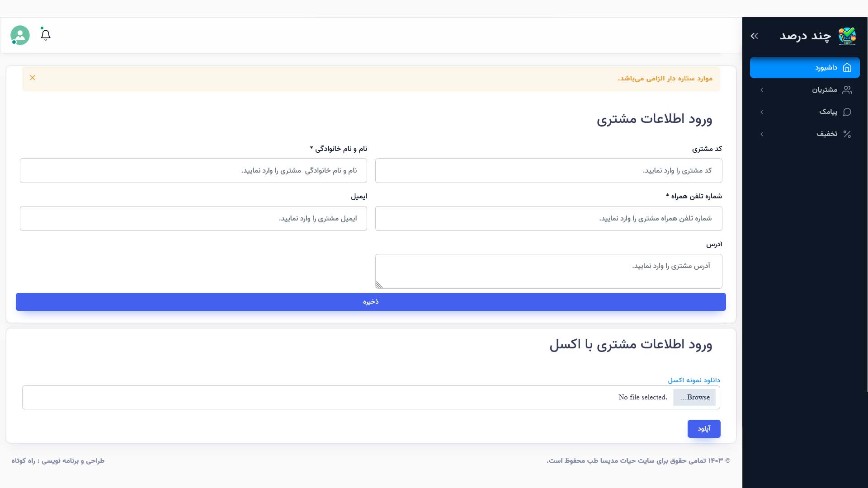Expand the مشتریان submenu chevron
The image size is (868, 488).
pos(762,90)
